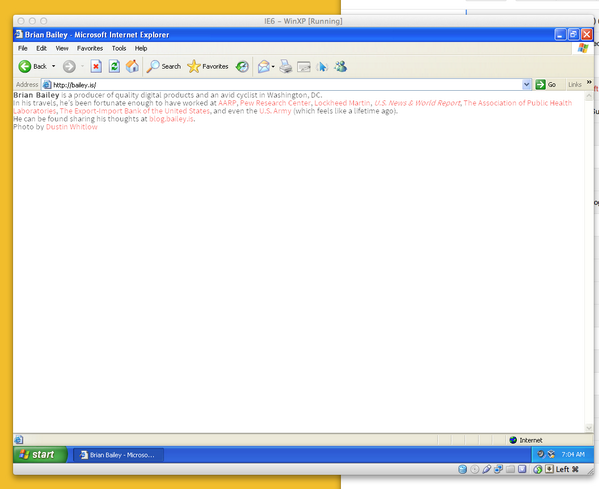Open the Lockheed Martin link
This screenshot has width=599, height=489.
pos(342,103)
